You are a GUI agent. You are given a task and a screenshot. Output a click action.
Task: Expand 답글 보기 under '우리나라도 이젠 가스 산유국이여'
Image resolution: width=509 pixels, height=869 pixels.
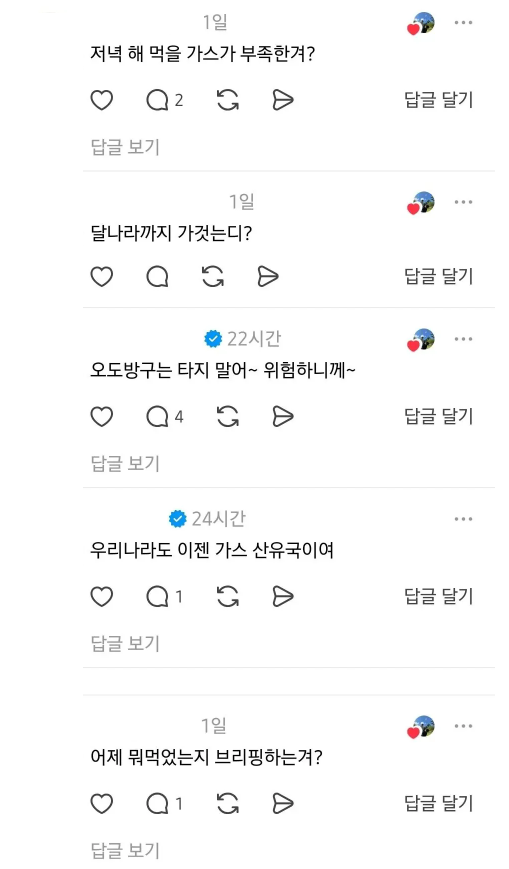click(x=125, y=643)
